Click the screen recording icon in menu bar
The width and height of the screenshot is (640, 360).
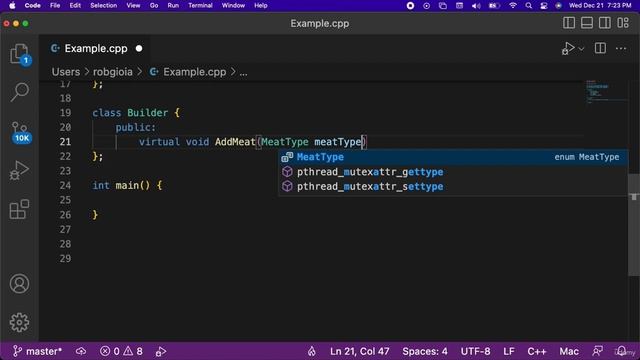(410, 5)
